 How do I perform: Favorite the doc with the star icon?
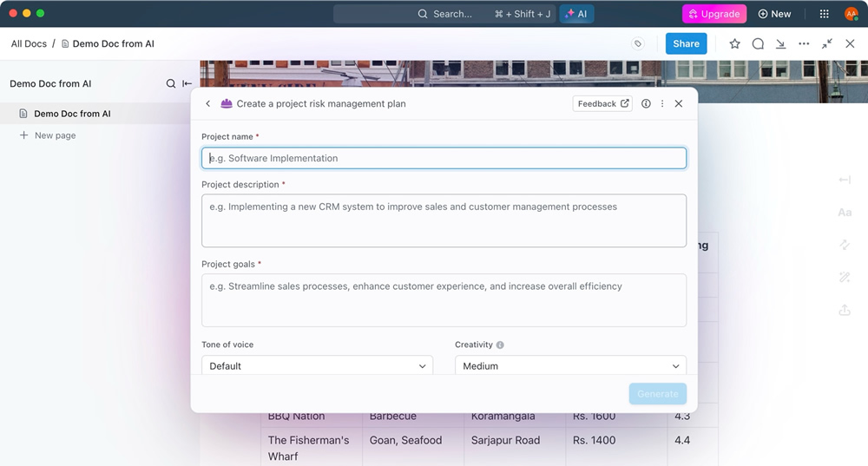pyautogui.click(x=734, y=43)
